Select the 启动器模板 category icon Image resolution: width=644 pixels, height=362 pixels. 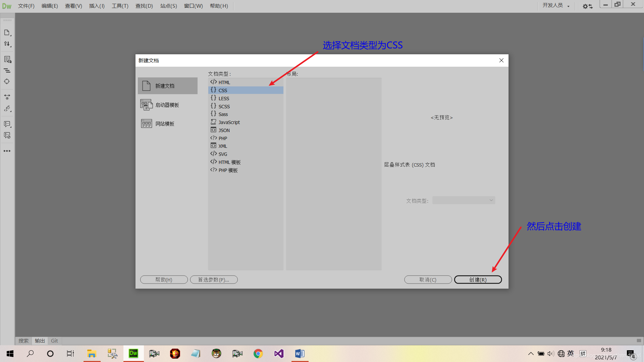146,105
